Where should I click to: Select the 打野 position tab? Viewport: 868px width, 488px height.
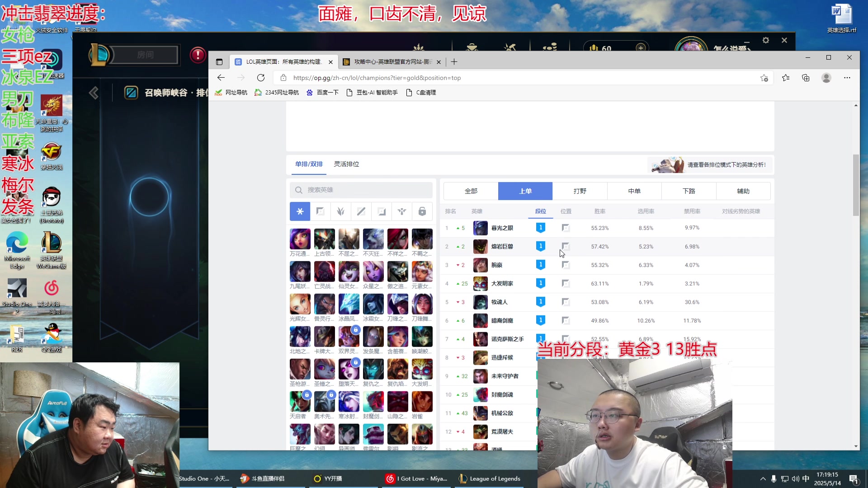(x=580, y=191)
